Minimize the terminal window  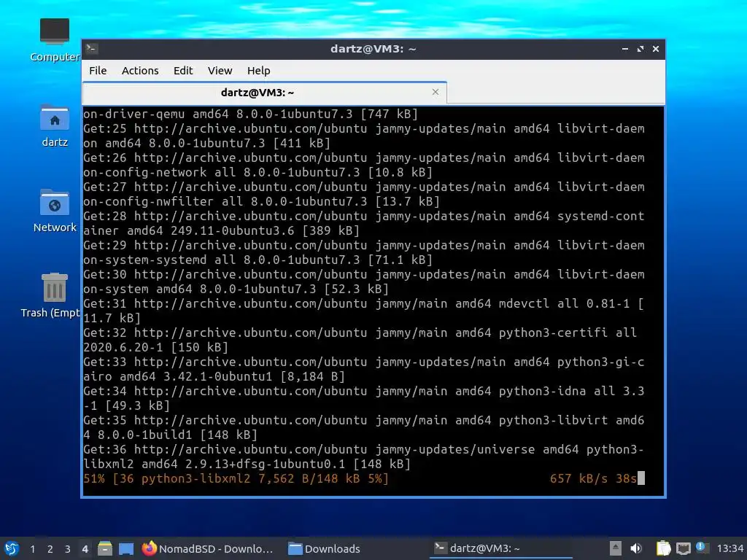tap(625, 49)
